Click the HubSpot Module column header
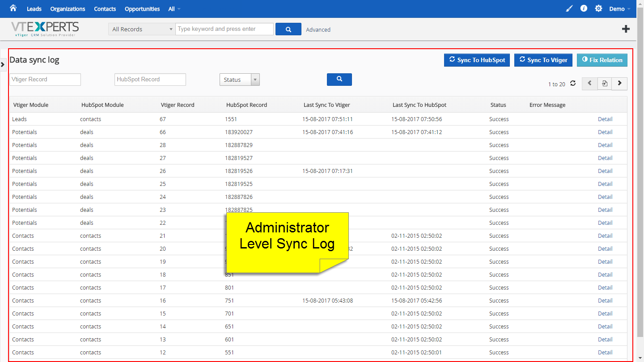Viewport: 644px width, 362px height. coord(102,105)
